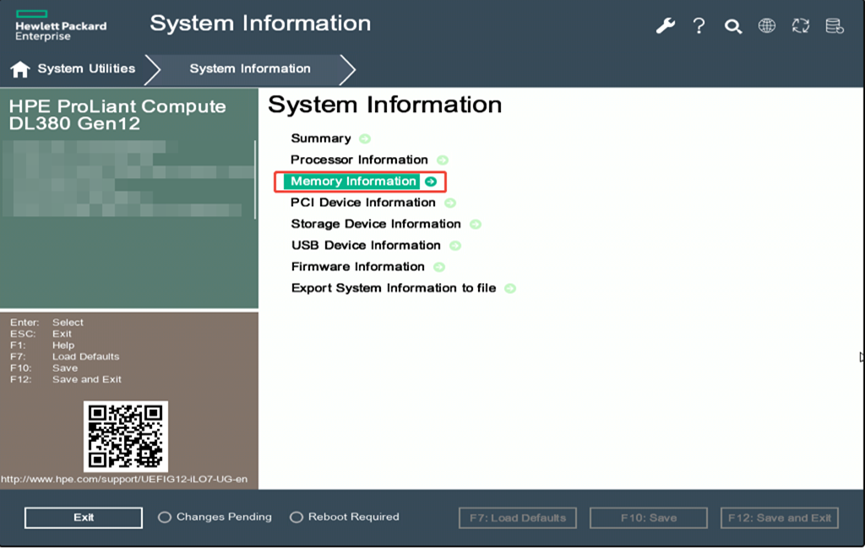Image resolution: width=865 pixels, height=549 pixels.
Task: Open PCI Device Information entry
Action: (x=363, y=203)
